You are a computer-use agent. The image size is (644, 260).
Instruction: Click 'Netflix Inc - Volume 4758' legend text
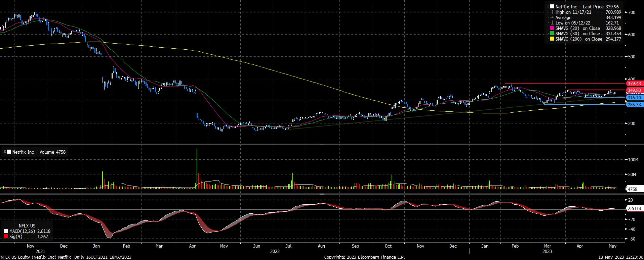tap(39, 152)
